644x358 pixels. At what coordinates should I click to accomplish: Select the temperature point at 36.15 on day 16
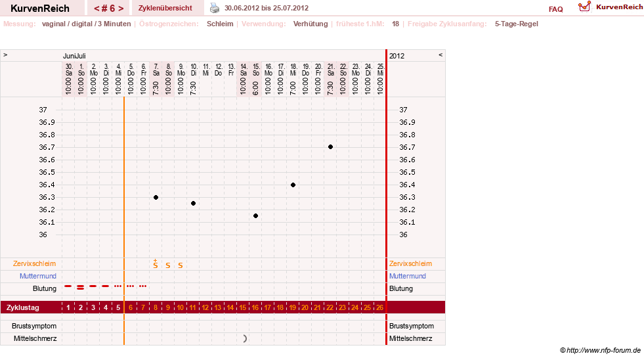click(x=255, y=216)
